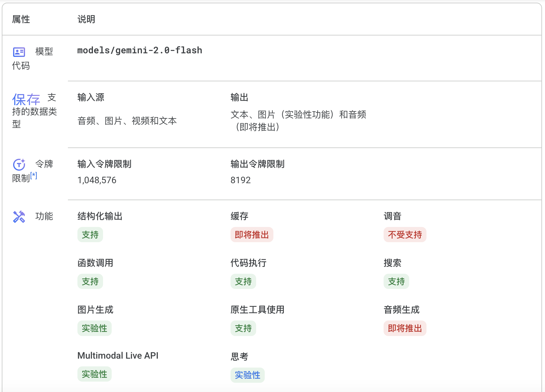
Task: Open the blue 实验性 link under 思考
Action: pos(247,375)
